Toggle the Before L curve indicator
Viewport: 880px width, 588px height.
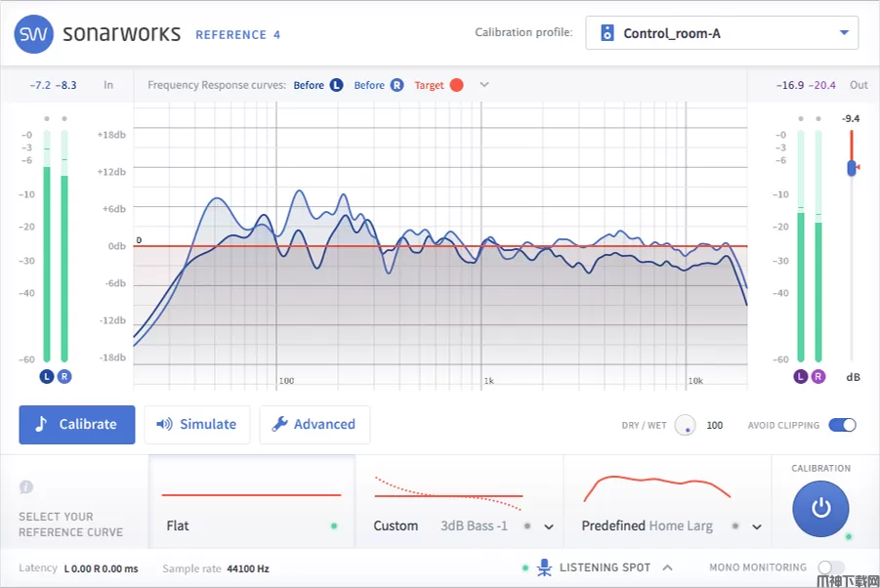click(336, 85)
